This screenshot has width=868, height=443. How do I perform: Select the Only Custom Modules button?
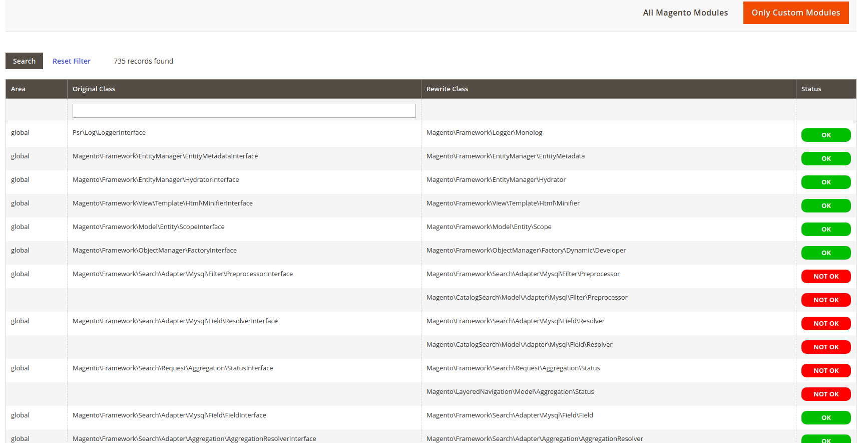(796, 13)
